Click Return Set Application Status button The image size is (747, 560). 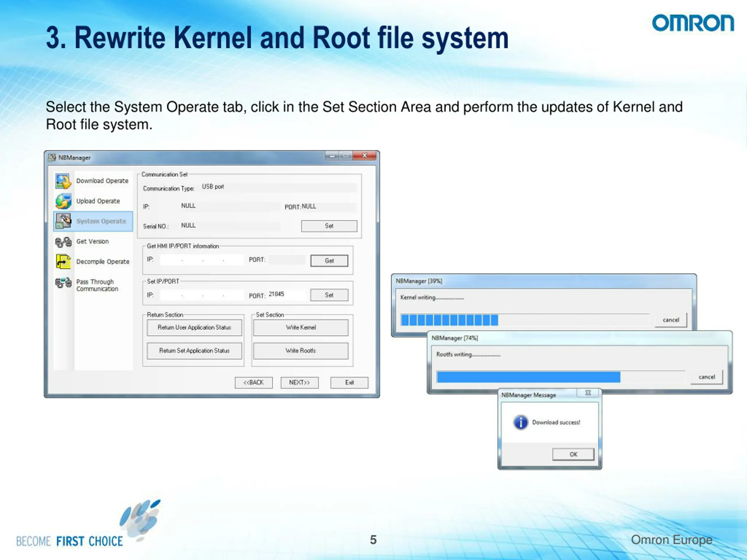point(194,351)
